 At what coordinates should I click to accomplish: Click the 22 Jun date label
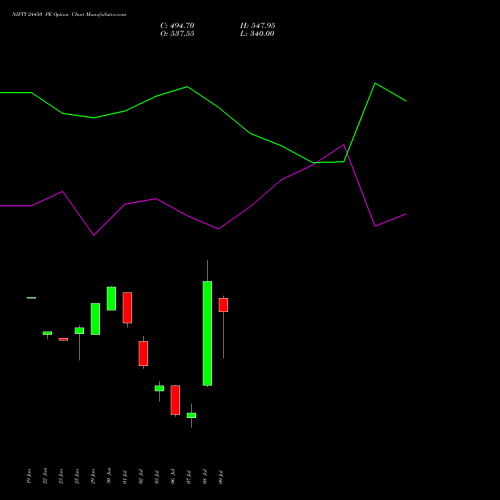pos(45,476)
